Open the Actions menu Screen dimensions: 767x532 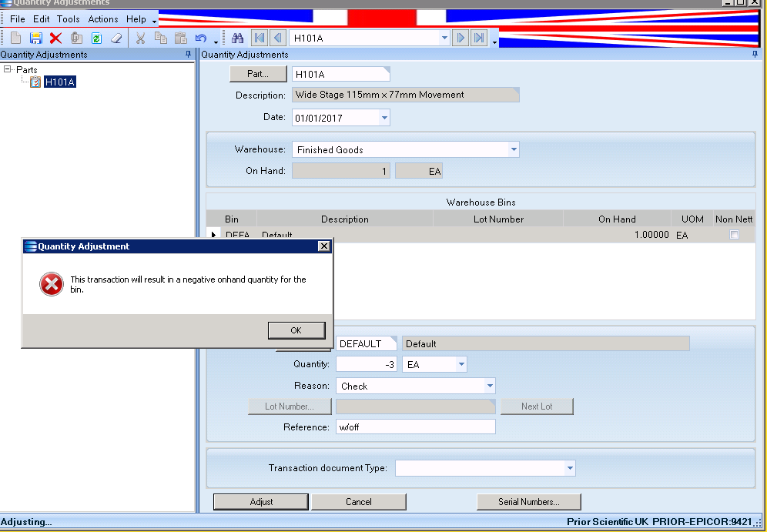click(102, 19)
